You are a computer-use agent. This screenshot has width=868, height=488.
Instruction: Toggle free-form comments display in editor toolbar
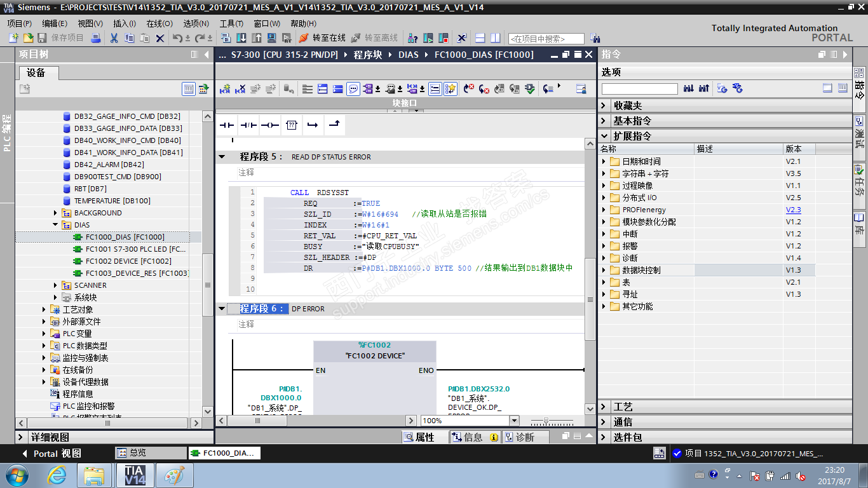(x=354, y=89)
